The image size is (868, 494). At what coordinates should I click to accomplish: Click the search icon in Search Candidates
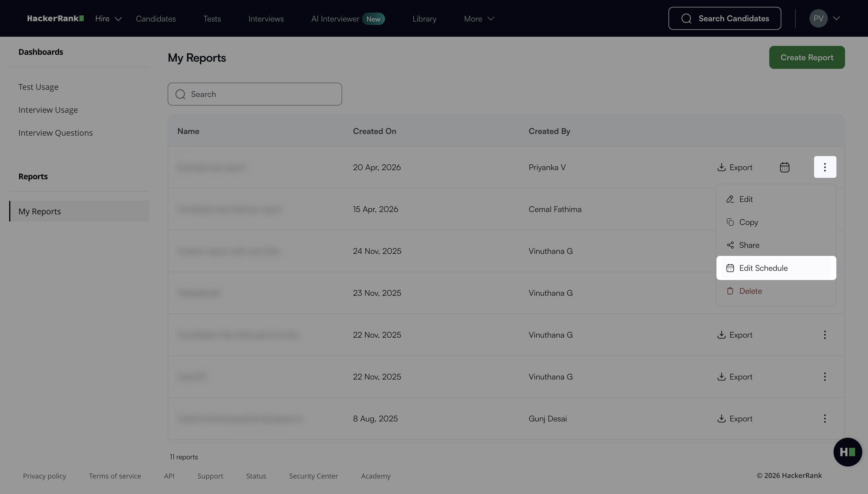686,18
